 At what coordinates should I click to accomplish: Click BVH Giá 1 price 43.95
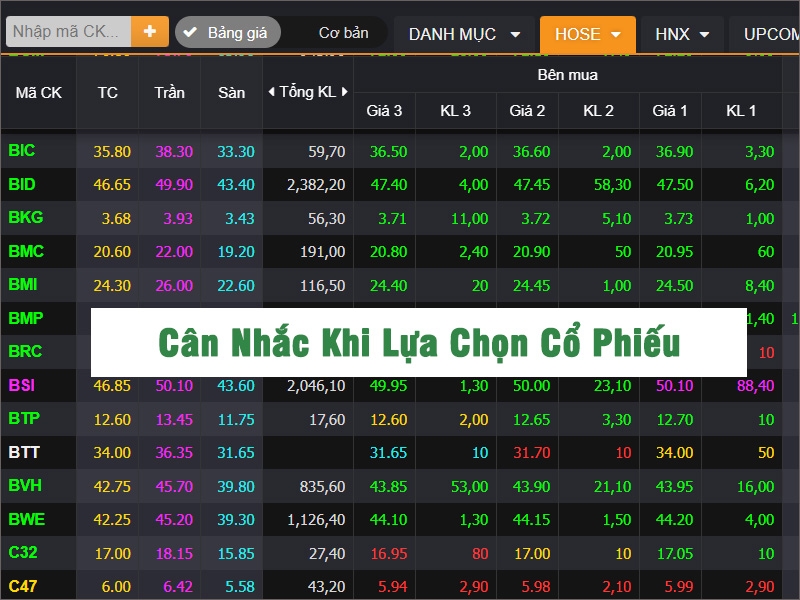point(674,487)
